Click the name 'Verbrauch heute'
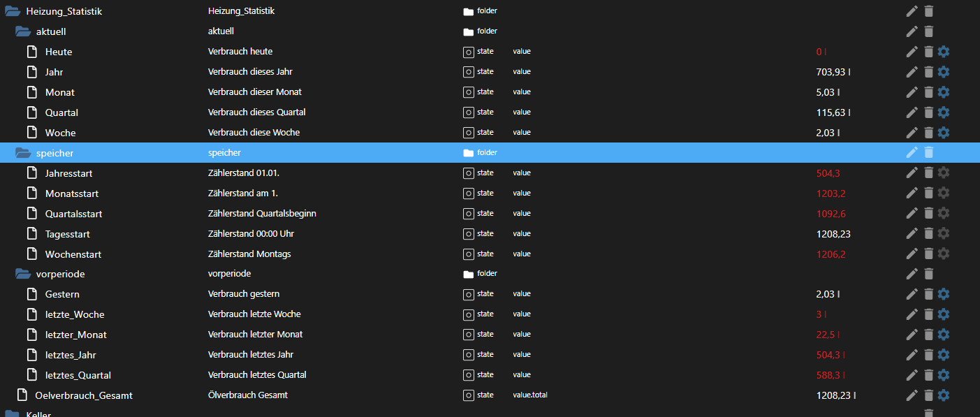Image resolution: width=980 pixels, height=417 pixels. pyautogui.click(x=240, y=52)
